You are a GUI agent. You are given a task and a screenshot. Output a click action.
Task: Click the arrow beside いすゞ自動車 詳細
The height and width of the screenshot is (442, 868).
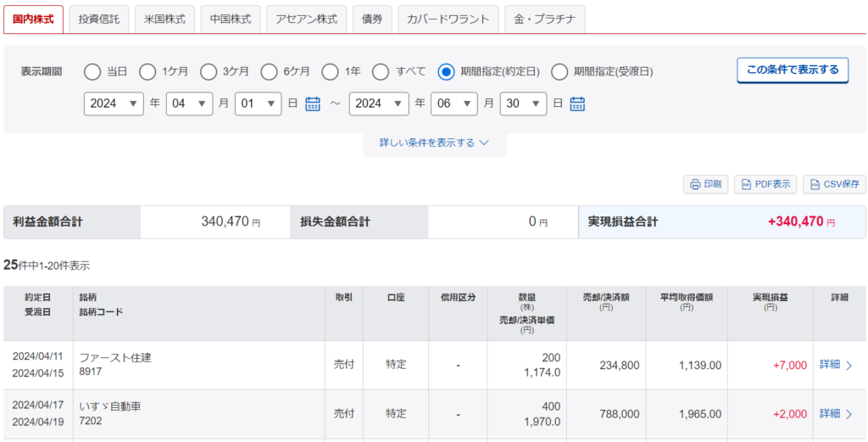coord(849,414)
